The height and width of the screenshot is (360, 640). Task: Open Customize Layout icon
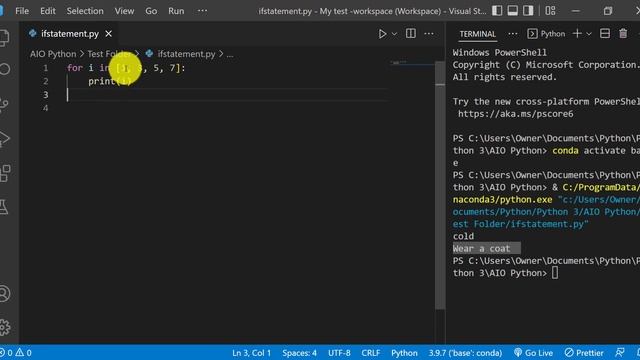[x=550, y=11]
